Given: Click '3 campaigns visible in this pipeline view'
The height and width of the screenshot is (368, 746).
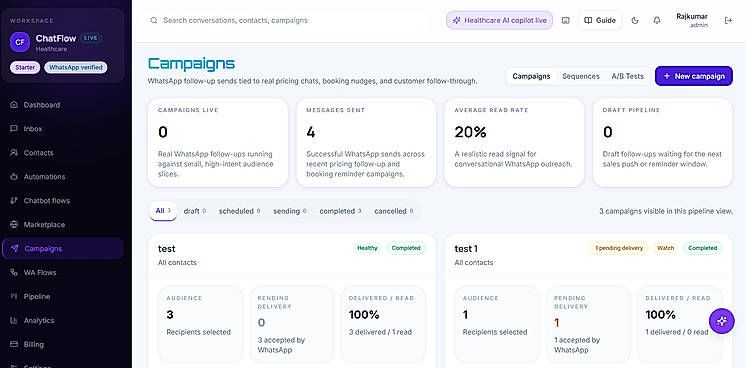Looking at the screenshot, I should [x=666, y=211].
